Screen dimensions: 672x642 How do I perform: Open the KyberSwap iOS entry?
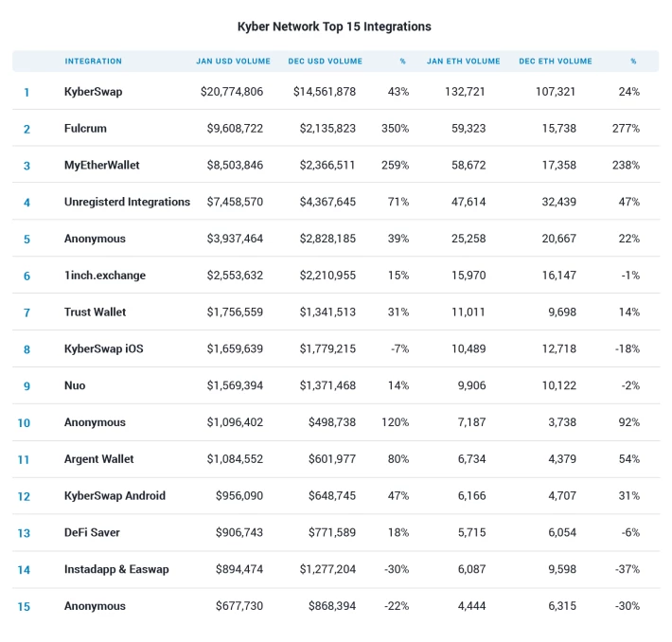coord(104,348)
